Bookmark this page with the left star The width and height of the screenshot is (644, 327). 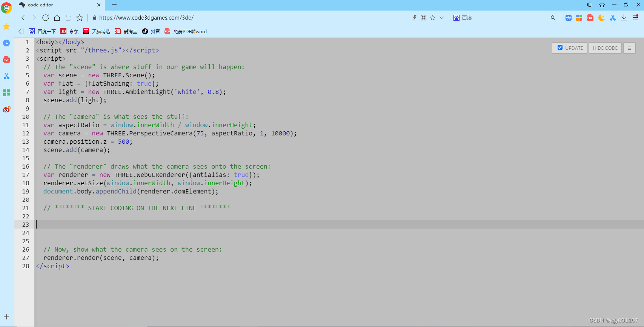pos(80,18)
